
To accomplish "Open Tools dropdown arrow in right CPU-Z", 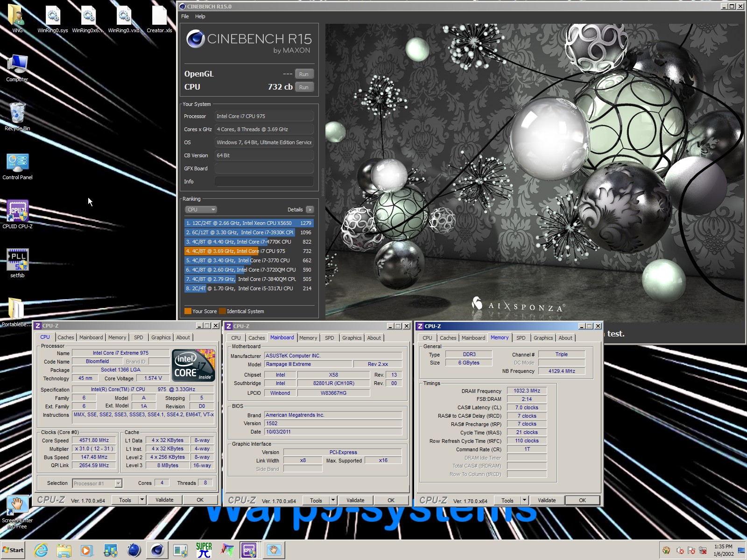I will [524, 500].
